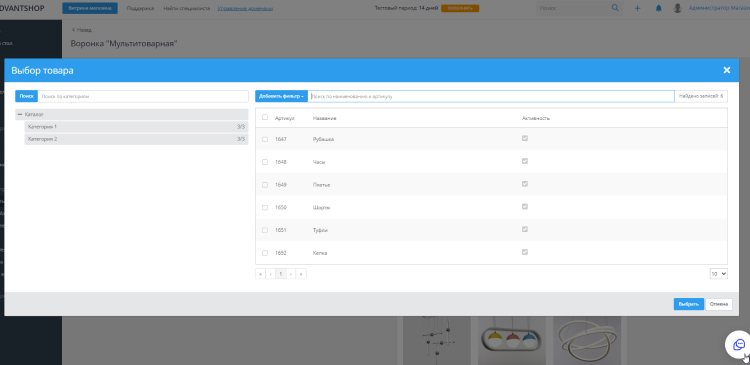This screenshot has height=365, width=750.
Task: Open the chat support bubble icon
Action: pyautogui.click(x=739, y=344)
